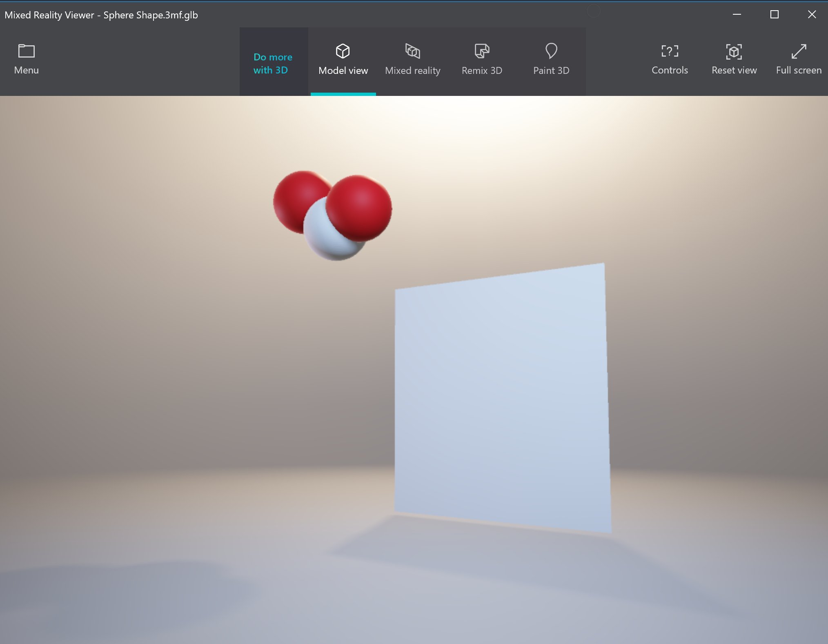Open the Remix 3D icon
Image resolution: width=828 pixels, height=644 pixels.
click(482, 51)
